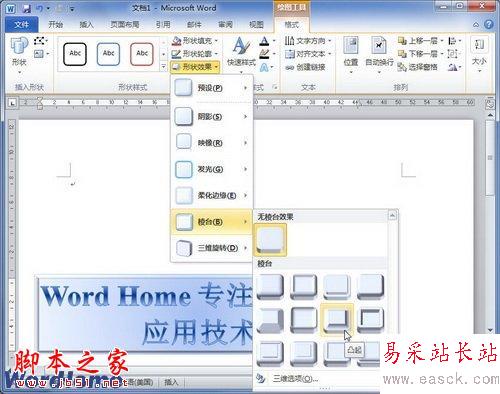Open the 选择窗格 selection pane

[417, 67]
